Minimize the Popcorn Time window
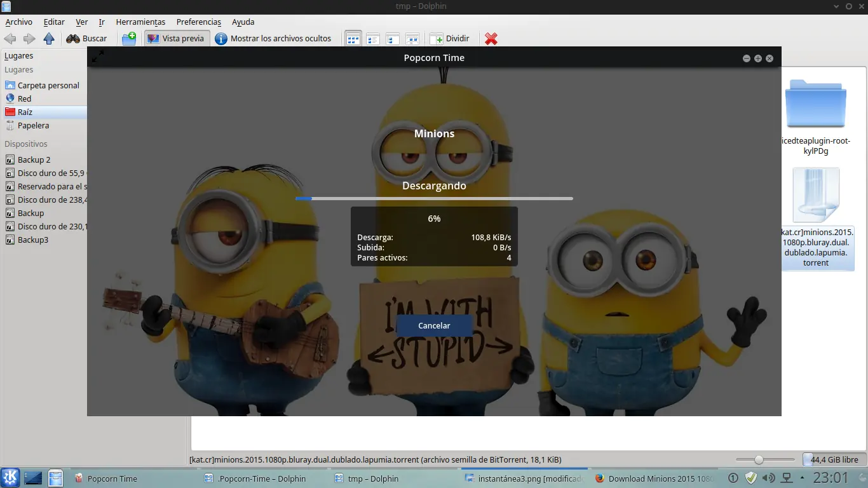The height and width of the screenshot is (488, 868). (747, 58)
